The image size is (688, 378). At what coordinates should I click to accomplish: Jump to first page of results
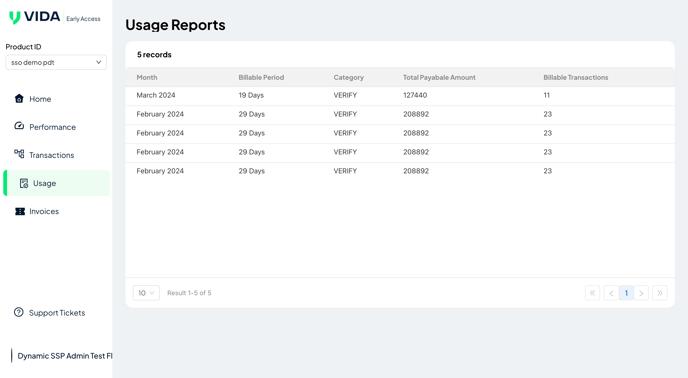click(592, 293)
